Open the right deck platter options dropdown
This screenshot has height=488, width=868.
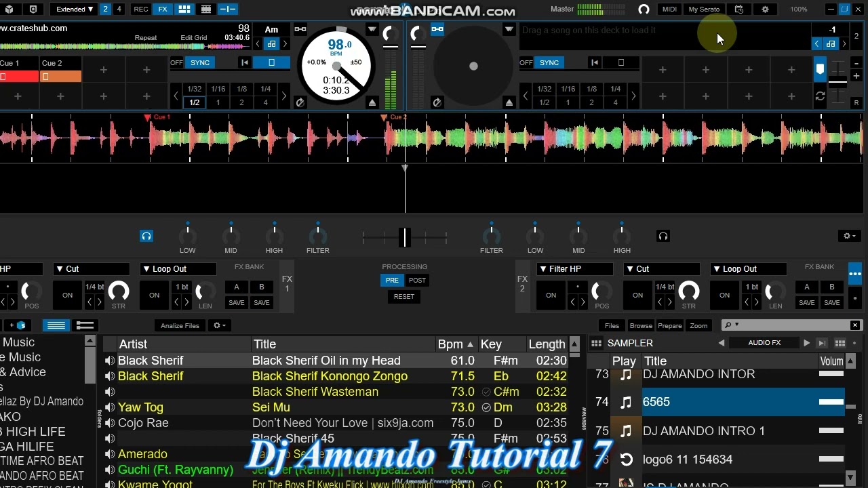click(509, 30)
